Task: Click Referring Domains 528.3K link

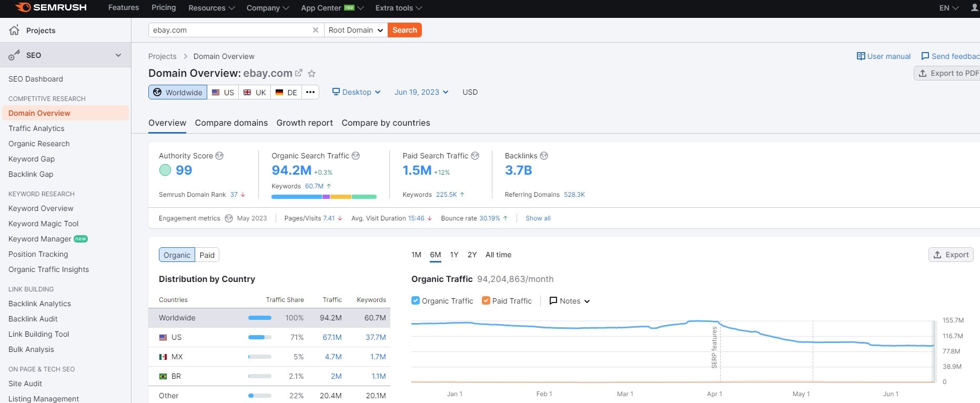Action: (x=574, y=195)
